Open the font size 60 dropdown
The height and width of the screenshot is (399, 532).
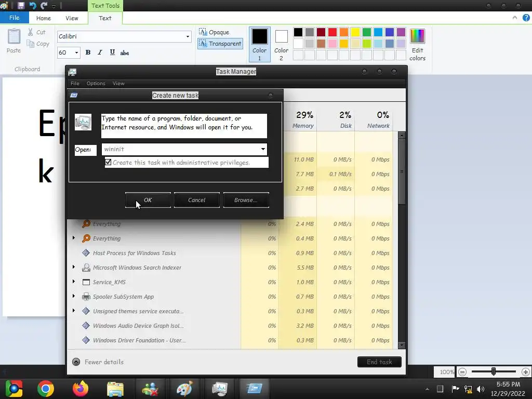click(x=76, y=52)
